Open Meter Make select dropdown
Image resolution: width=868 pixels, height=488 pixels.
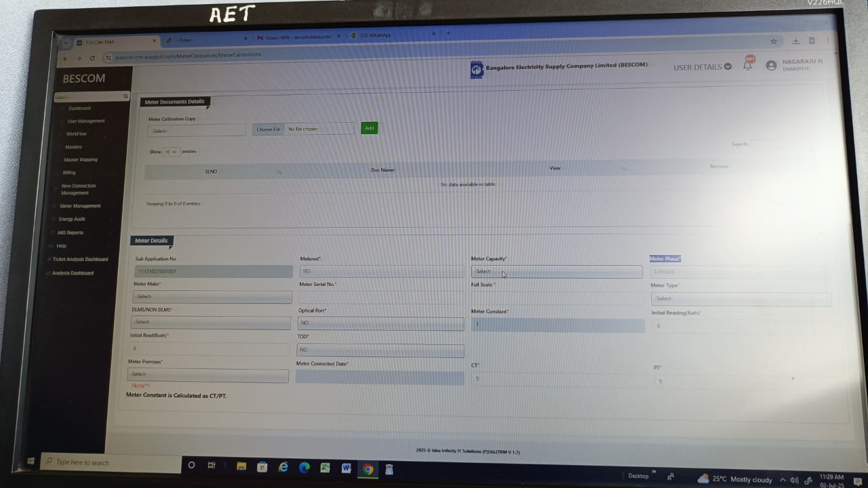coord(212,296)
